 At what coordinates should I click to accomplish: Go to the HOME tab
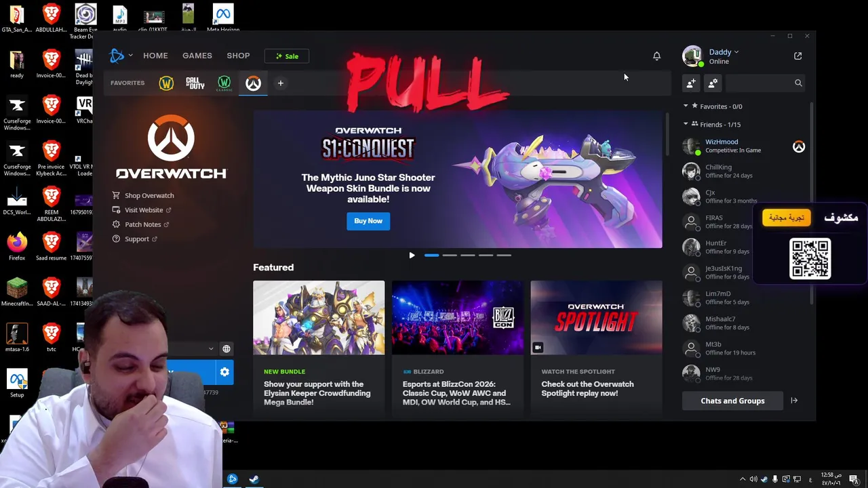[x=155, y=56]
